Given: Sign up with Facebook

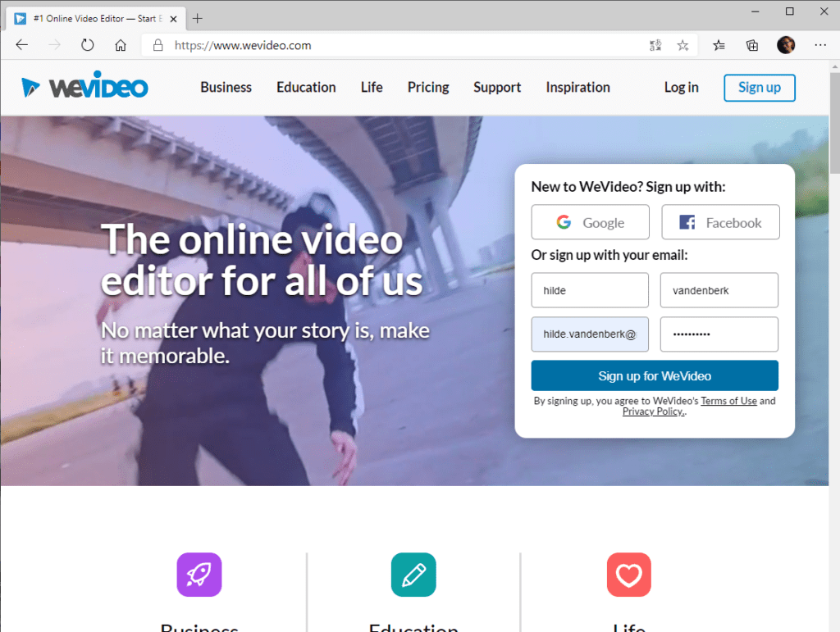Looking at the screenshot, I should tap(720, 222).
